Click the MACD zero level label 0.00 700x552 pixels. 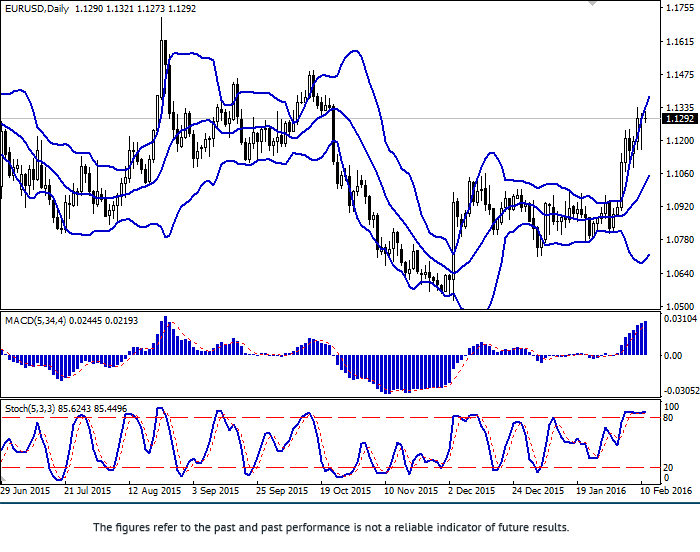(673, 356)
